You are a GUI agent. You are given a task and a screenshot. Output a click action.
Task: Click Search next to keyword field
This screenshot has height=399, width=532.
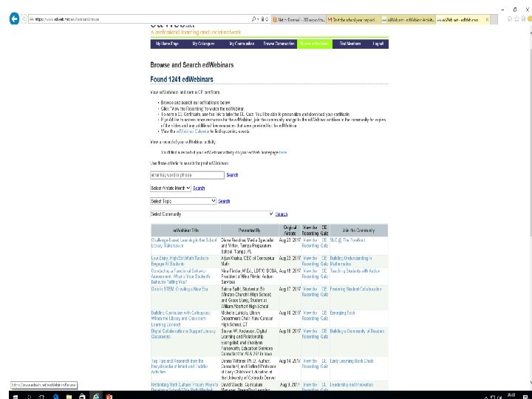click(x=232, y=175)
